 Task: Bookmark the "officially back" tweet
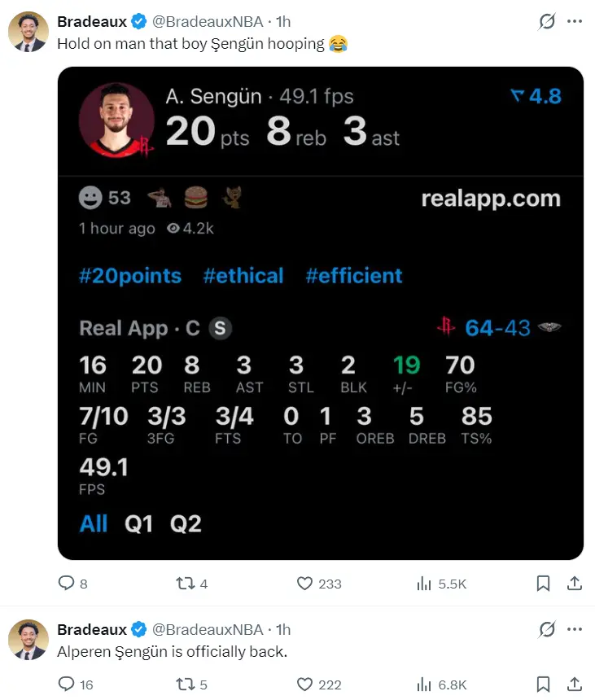click(543, 685)
